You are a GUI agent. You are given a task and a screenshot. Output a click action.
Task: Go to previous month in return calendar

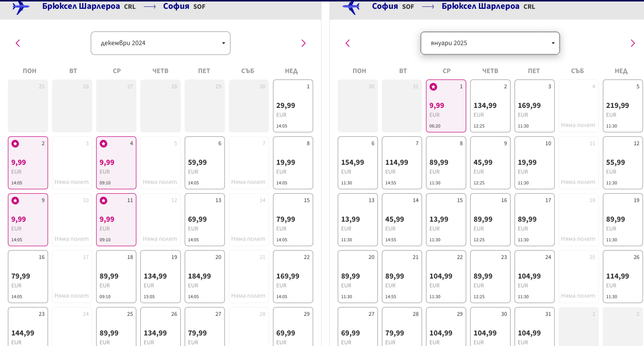(347, 43)
